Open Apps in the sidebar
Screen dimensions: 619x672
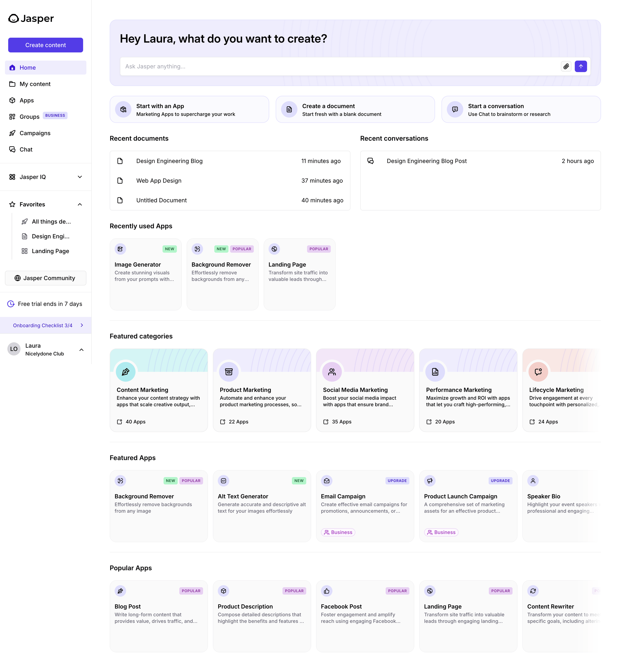[x=46, y=101]
